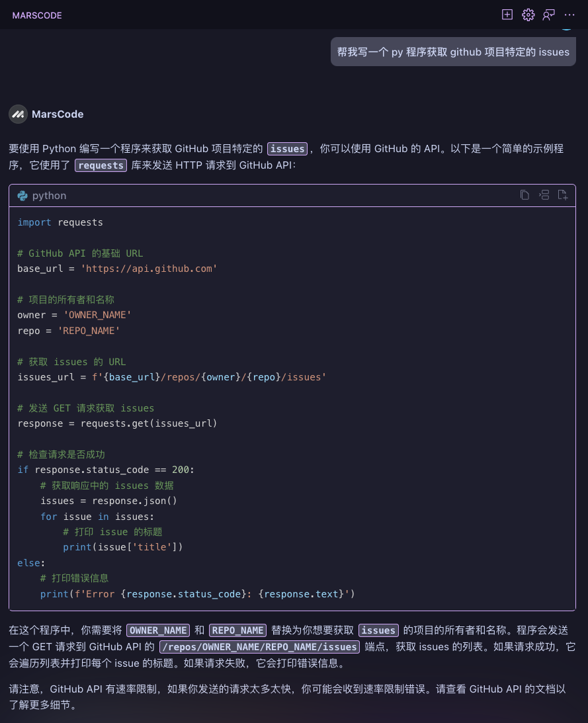Click the '# 打印 issue 的标题' comment
The height and width of the screenshot is (723, 588).
tap(112, 532)
